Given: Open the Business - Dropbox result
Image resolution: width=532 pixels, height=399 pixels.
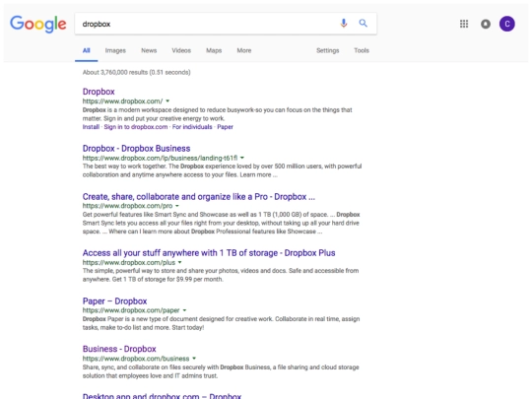Looking at the screenshot, I should [119, 349].
